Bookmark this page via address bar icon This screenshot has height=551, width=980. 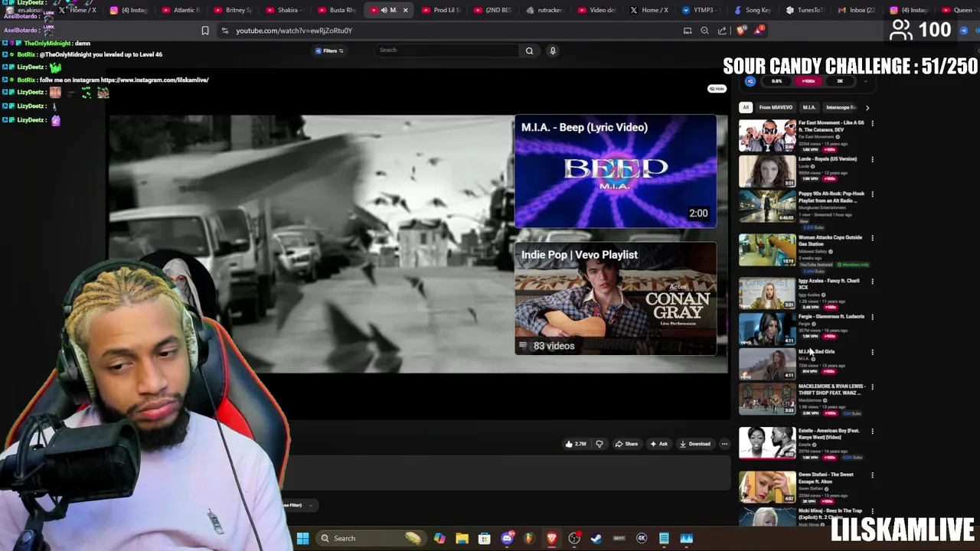tap(204, 31)
